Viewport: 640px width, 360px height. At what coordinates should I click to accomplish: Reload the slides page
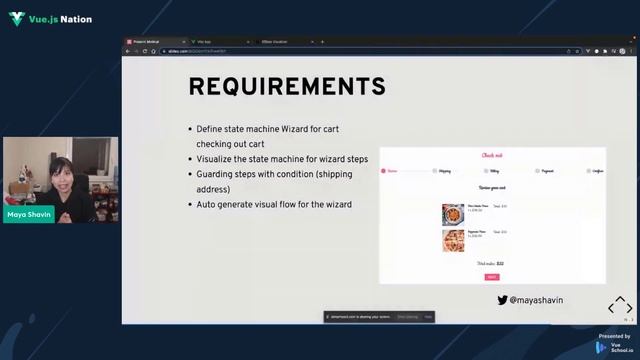point(145,51)
